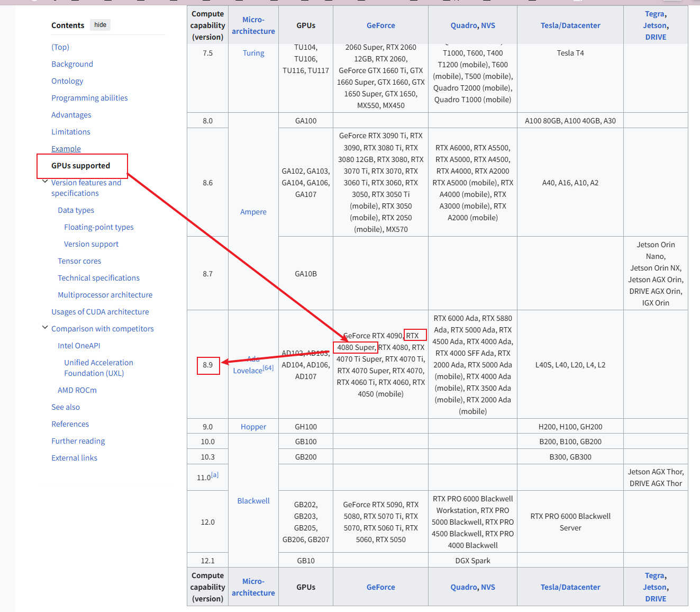Select the 'A40, A16, A10, A2' cell

point(570,183)
